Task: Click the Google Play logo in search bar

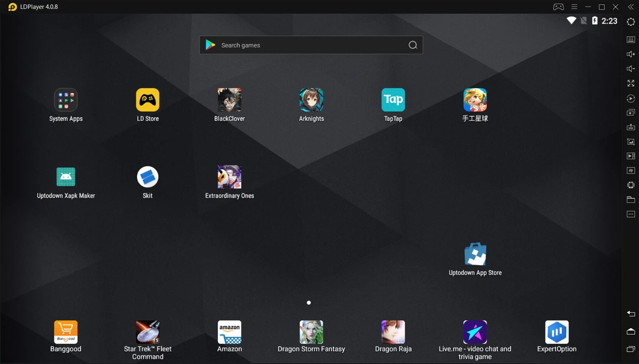Action: [x=211, y=45]
